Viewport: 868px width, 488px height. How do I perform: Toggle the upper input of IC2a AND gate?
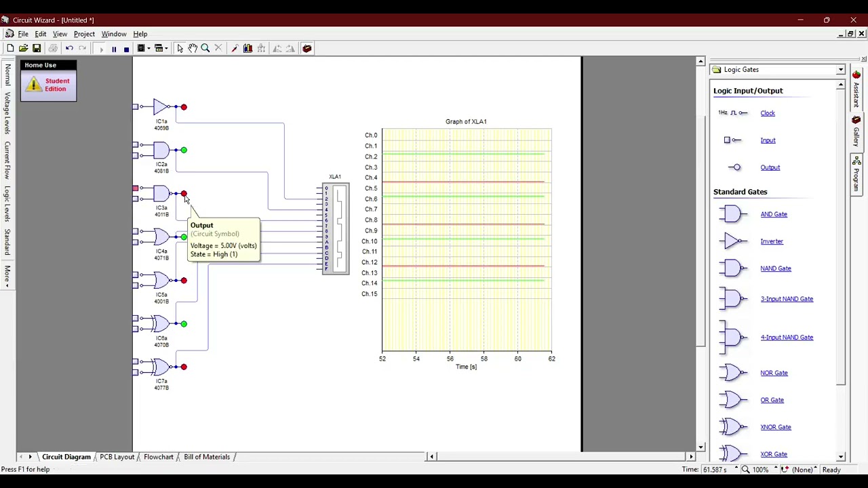pyautogui.click(x=135, y=144)
